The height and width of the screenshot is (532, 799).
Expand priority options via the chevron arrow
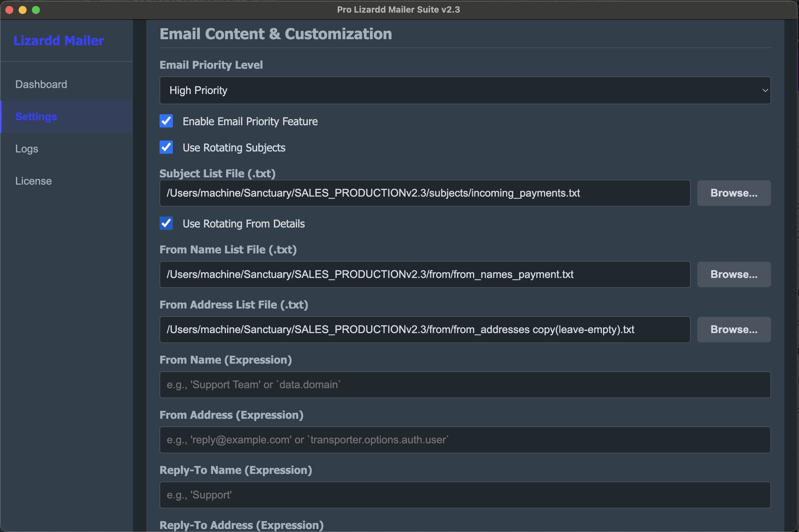tap(765, 90)
